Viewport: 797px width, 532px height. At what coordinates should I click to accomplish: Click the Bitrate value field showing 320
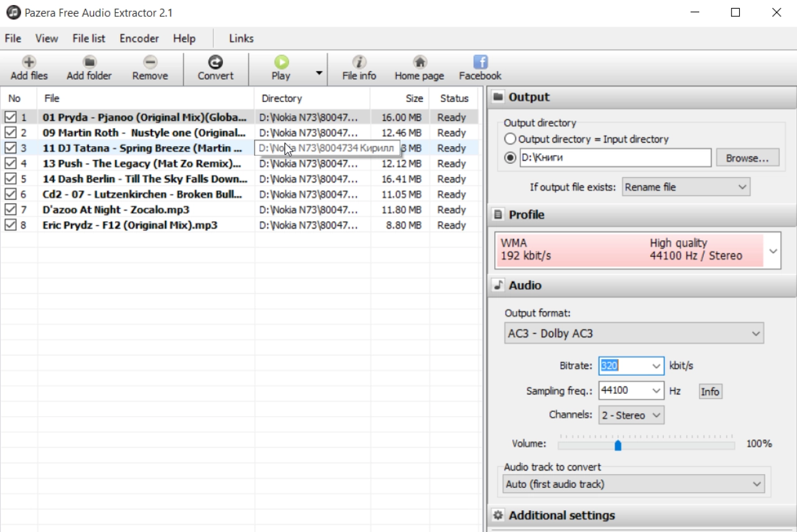[x=624, y=366]
